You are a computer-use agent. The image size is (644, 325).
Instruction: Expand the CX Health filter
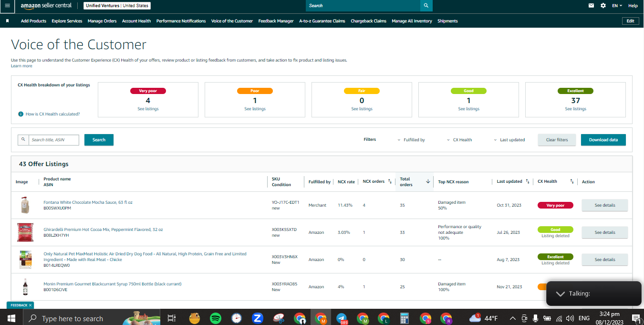coord(459,140)
